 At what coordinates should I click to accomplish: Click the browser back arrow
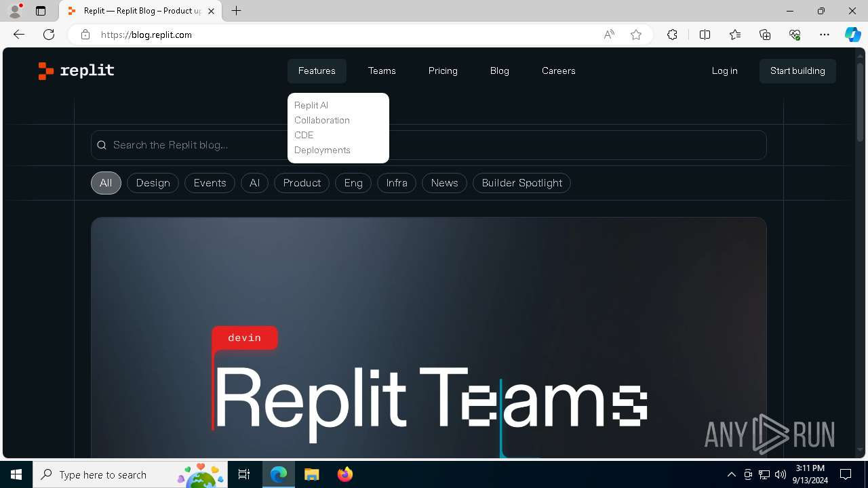[19, 35]
